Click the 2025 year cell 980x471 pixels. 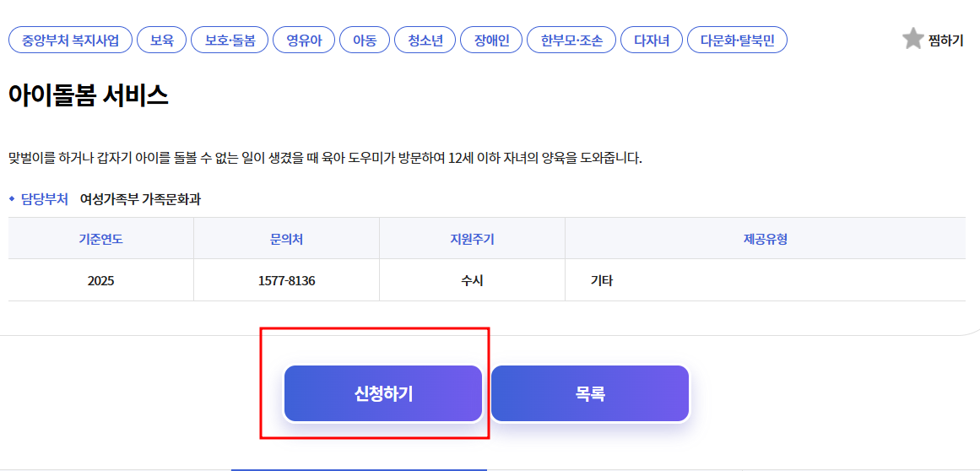(x=100, y=281)
